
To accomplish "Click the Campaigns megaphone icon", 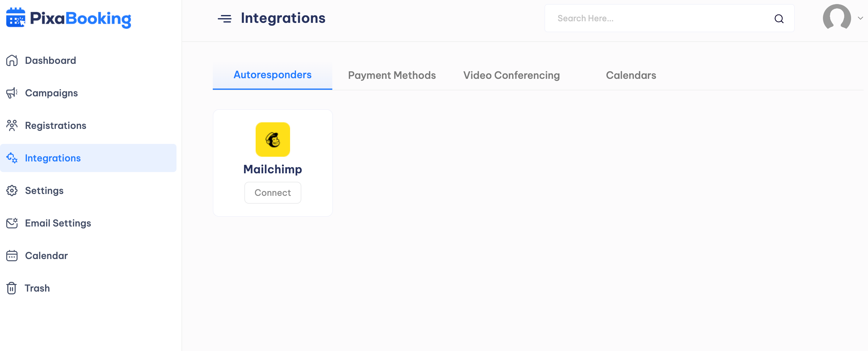I will [12, 93].
